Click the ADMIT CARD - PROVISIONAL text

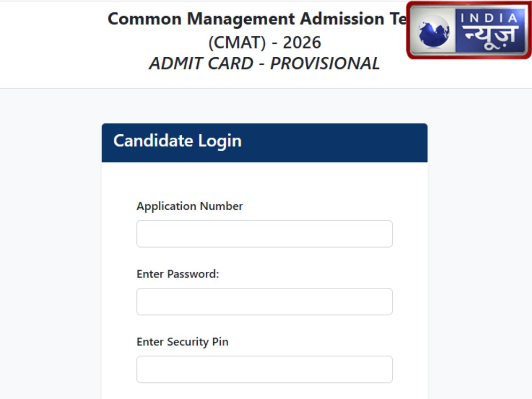click(265, 63)
